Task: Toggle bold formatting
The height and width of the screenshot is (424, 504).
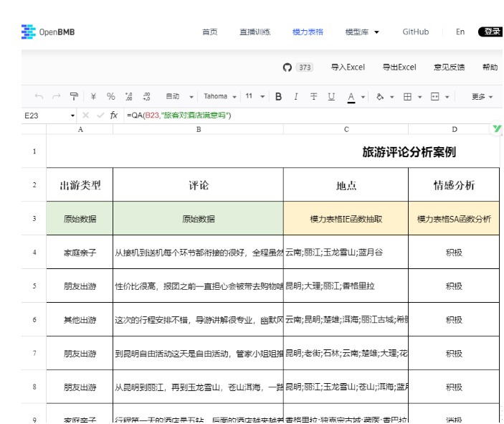Action: point(279,97)
